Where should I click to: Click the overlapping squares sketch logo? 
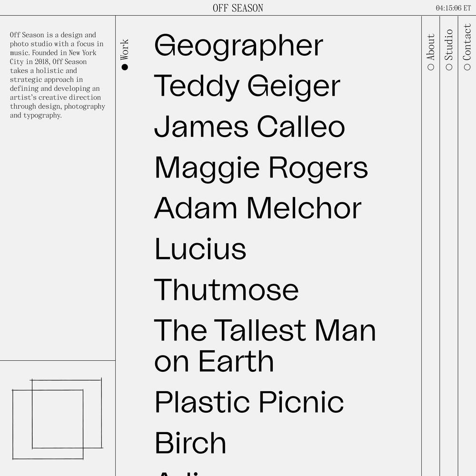point(58,418)
